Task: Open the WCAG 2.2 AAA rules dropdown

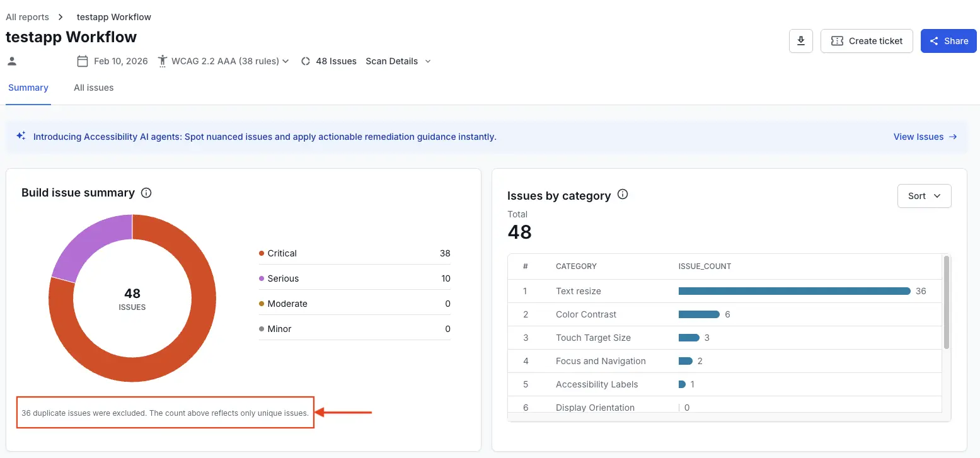Action: 285,60
